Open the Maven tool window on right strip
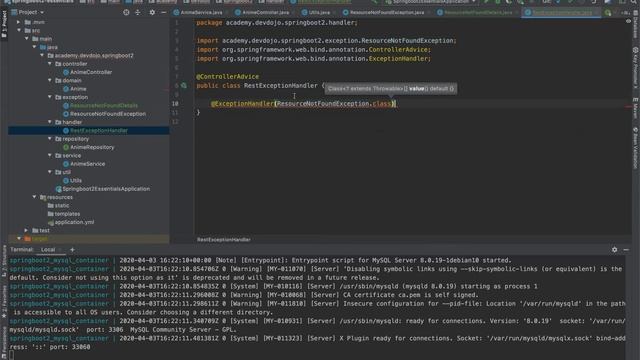The height and width of the screenshot is (360, 640). click(636, 108)
